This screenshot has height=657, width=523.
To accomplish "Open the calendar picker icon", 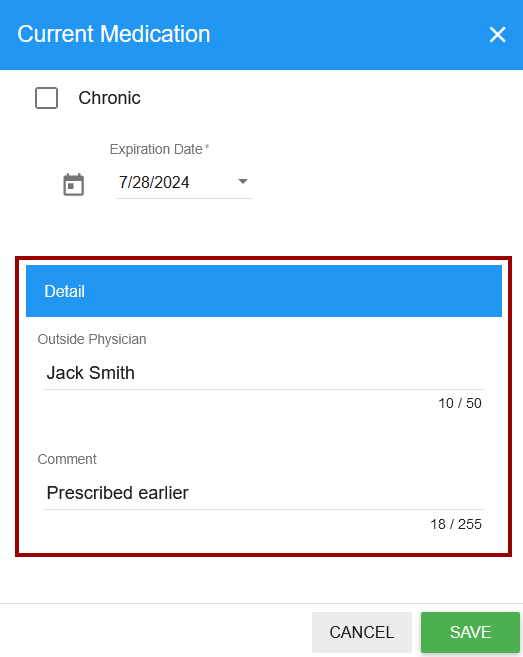I will pos(73,184).
